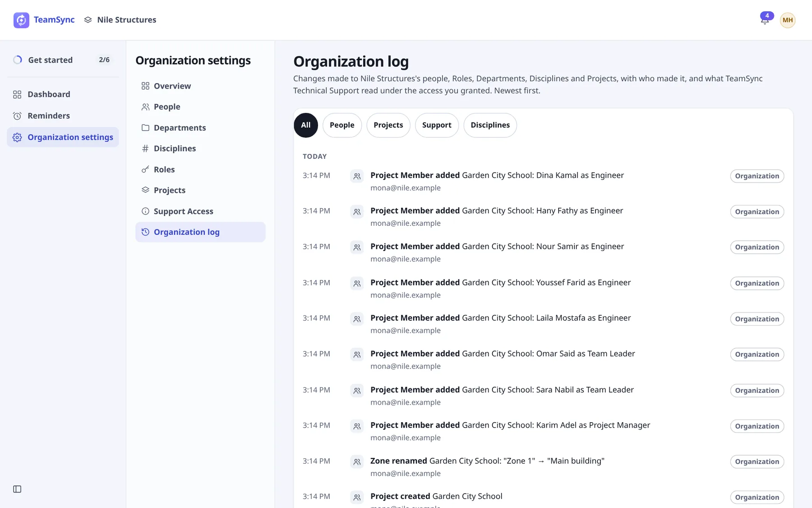Open Reminders page
Viewport: 812px width, 508px height.
coord(63,116)
